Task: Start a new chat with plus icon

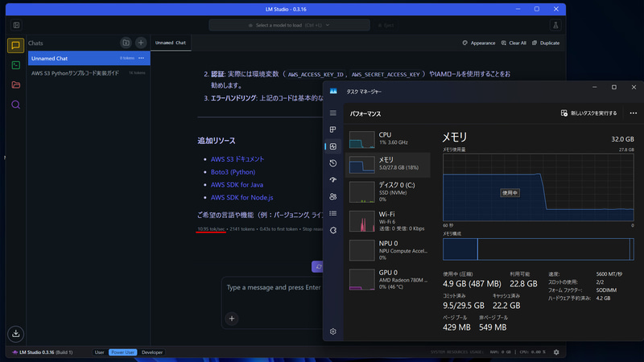Action: coord(141,43)
